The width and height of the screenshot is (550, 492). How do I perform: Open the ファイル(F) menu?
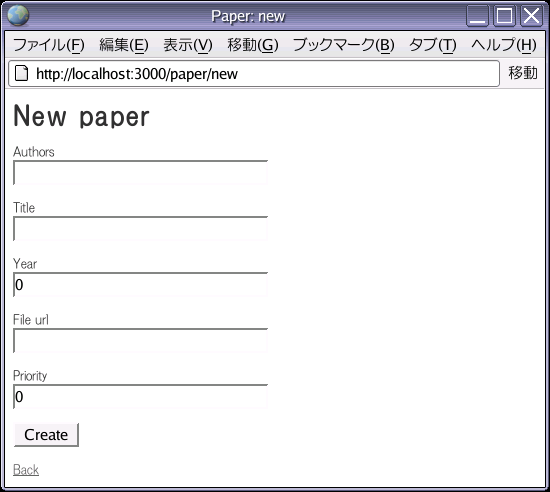point(49,45)
